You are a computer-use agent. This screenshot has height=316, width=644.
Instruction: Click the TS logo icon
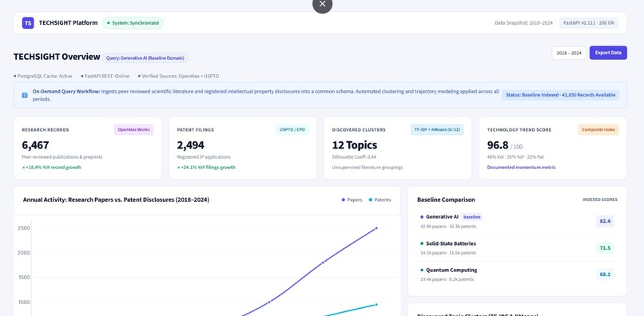tap(28, 23)
